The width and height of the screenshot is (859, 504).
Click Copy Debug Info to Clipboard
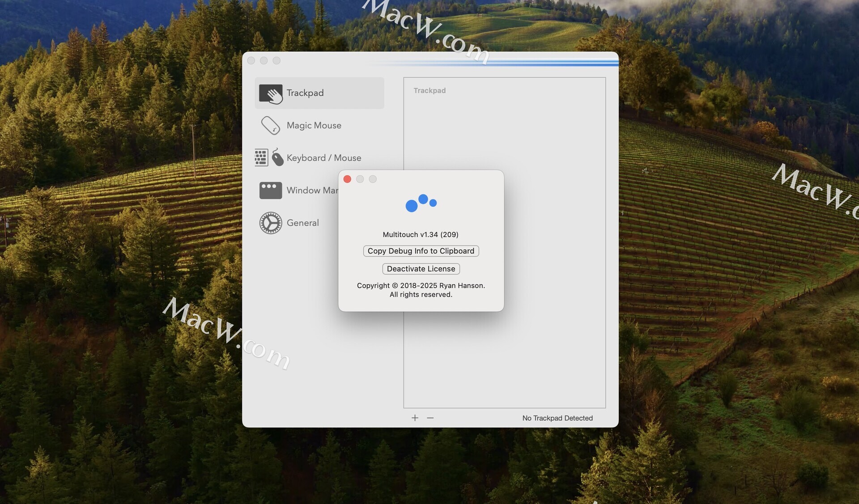pos(421,251)
